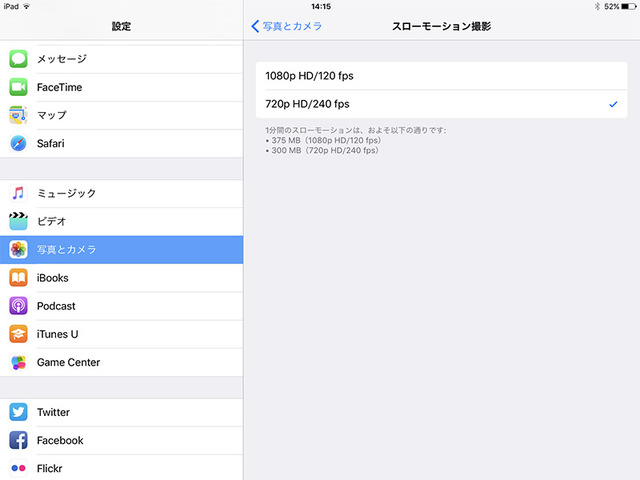
Task: Open 写真とカメラ settings row
Action: click(122, 249)
